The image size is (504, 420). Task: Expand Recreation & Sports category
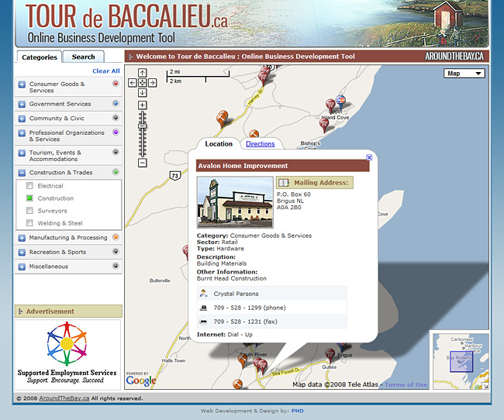tap(22, 253)
